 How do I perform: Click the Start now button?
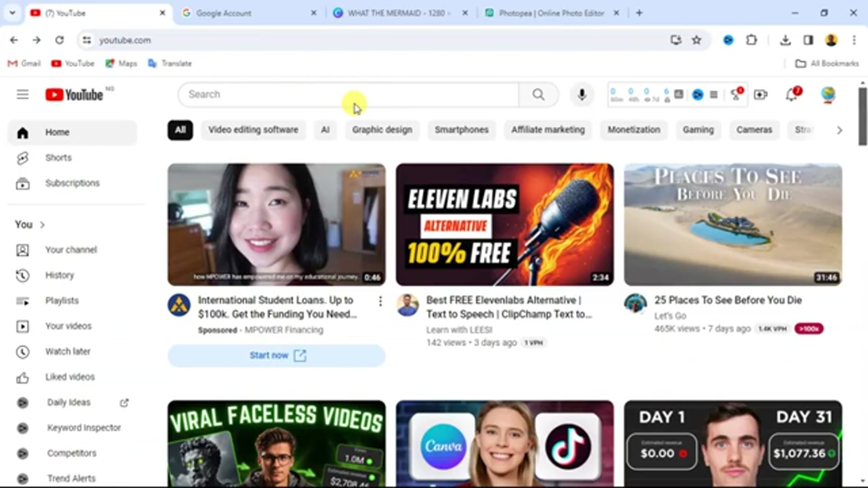pyautogui.click(x=277, y=356)
